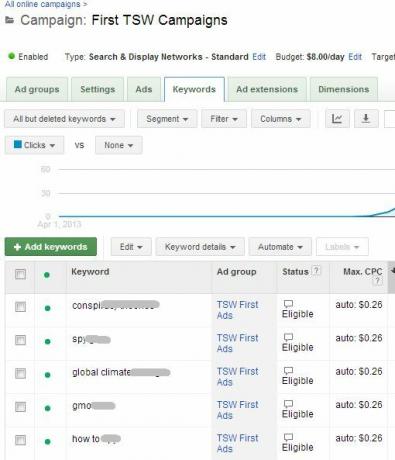Check the box for the gmo keyword row
The height and width of the screenshot is (460, 395).
pyautogui.click(x=20, y=407)
